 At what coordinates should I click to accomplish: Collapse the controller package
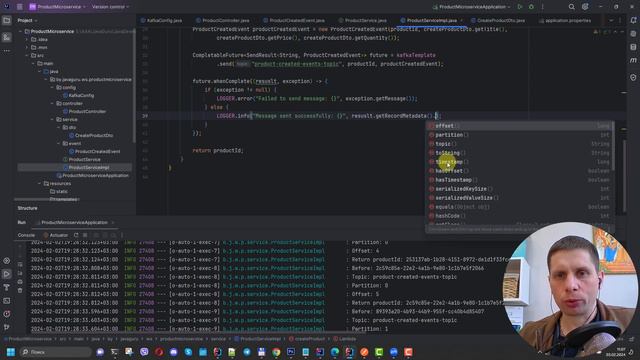(52, 103)
